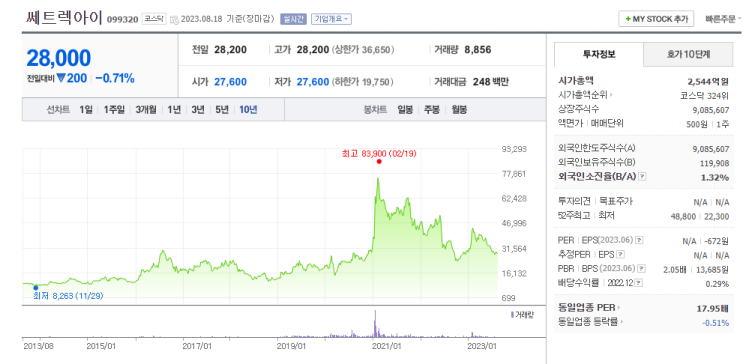Image resolution: width=743 pixels, height=364 pixels.
Task: Click the 시가총액 2,544억원 value
Action: click(708, 81)
